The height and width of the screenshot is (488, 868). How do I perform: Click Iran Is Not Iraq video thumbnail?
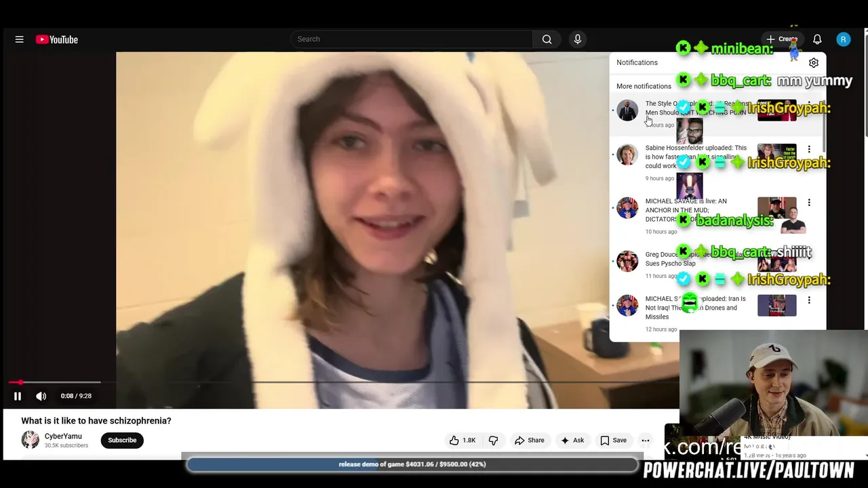point(776,305)
